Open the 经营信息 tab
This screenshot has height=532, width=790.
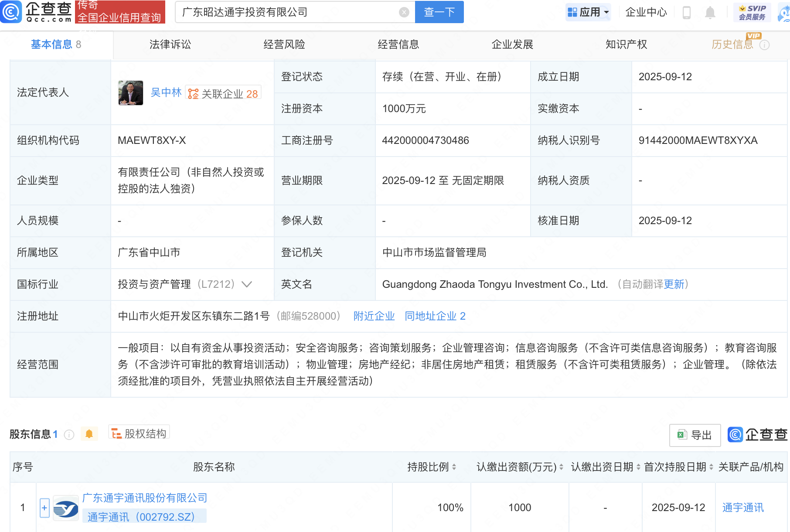[398, 44]
